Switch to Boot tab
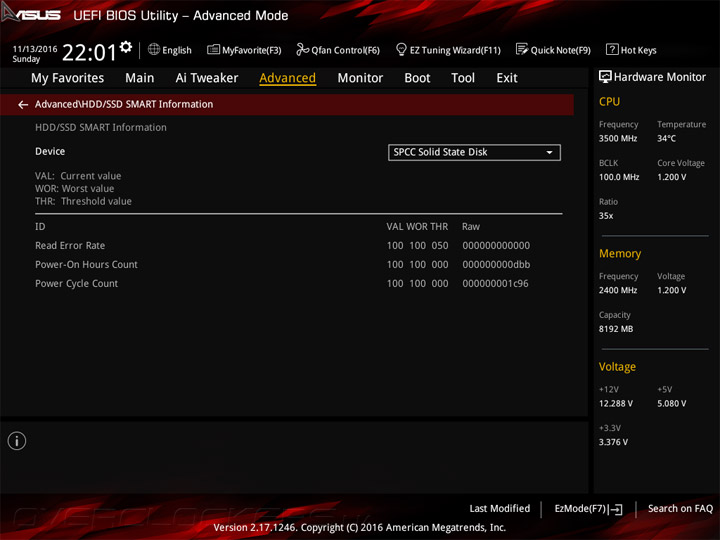 click(x=417, y=78)
